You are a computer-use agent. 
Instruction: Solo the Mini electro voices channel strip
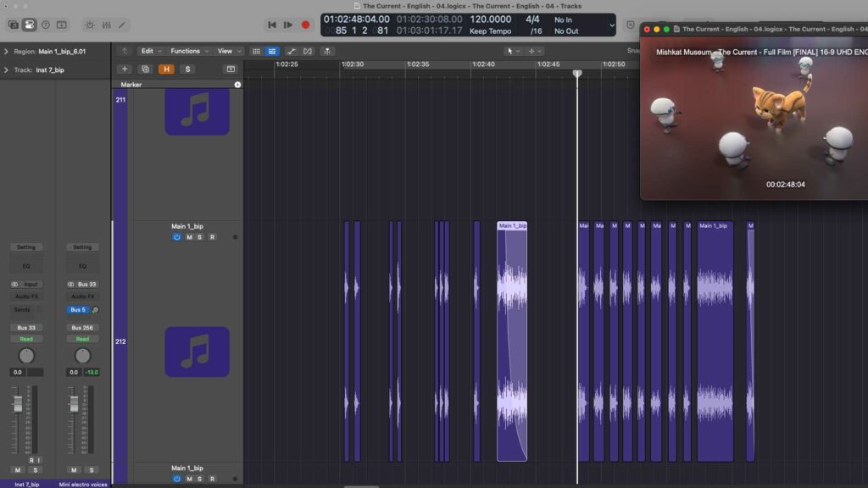click(x=92, y=470)
